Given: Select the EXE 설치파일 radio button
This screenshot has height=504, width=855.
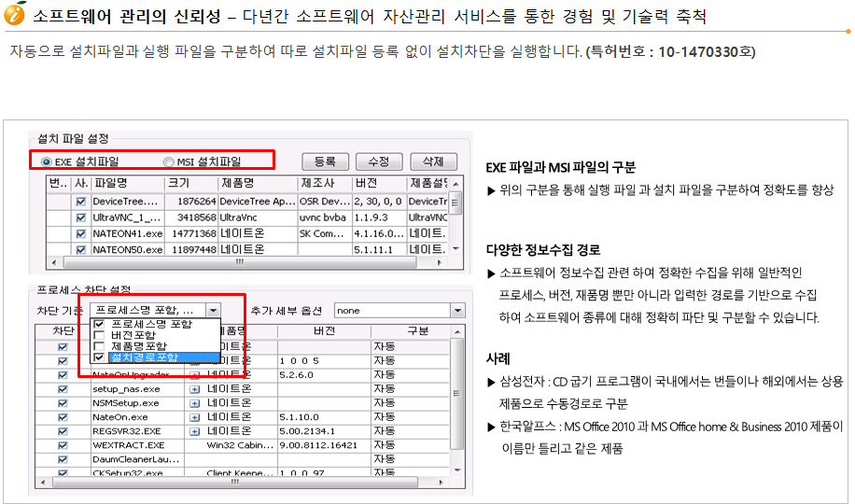Looking at the screenshot, I should [47, 162].
